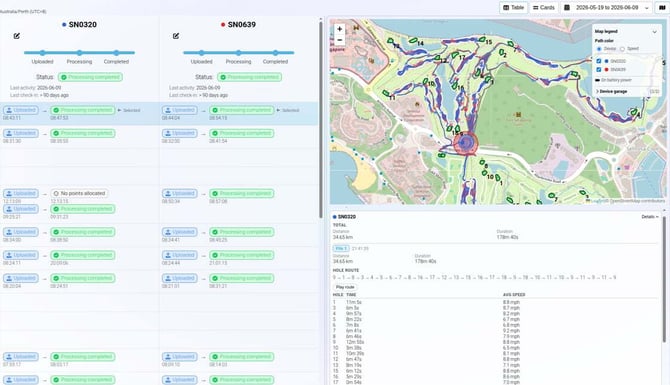The width and height of the screenshot is (670, 385).
Task: Switch to Table view
Action: (x=514, y=8)
